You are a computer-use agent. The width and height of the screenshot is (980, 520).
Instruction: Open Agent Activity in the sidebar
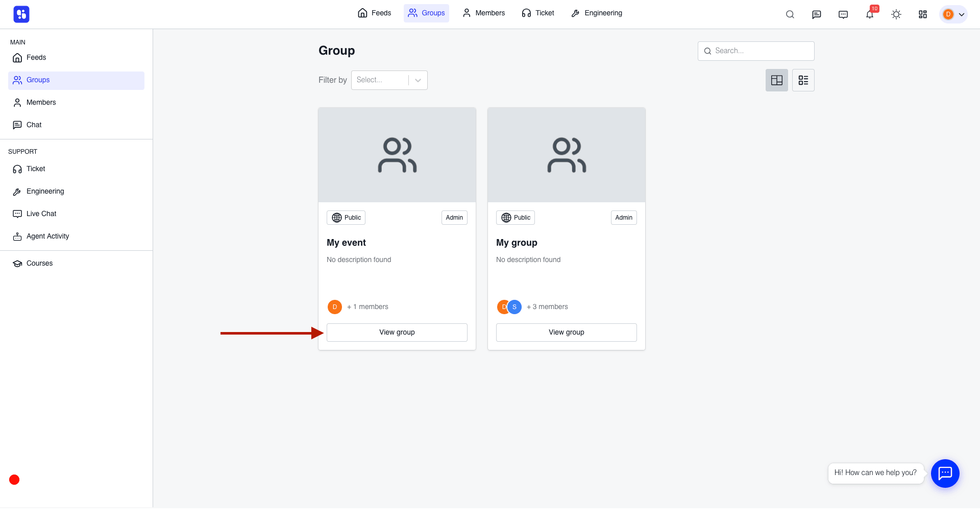coord(76,237)
